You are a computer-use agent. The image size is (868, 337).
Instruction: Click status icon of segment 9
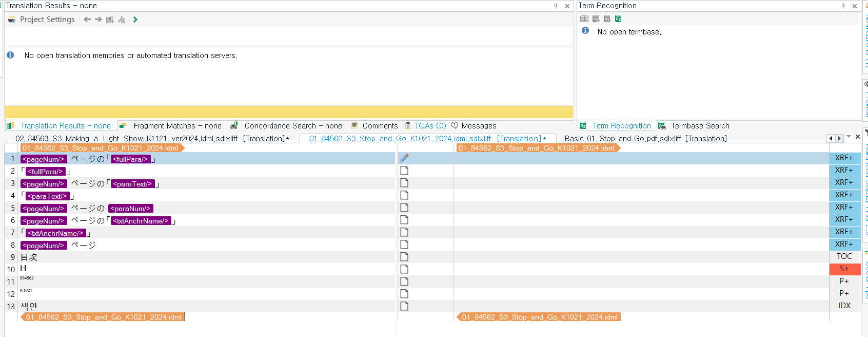[x=404, y=257]
